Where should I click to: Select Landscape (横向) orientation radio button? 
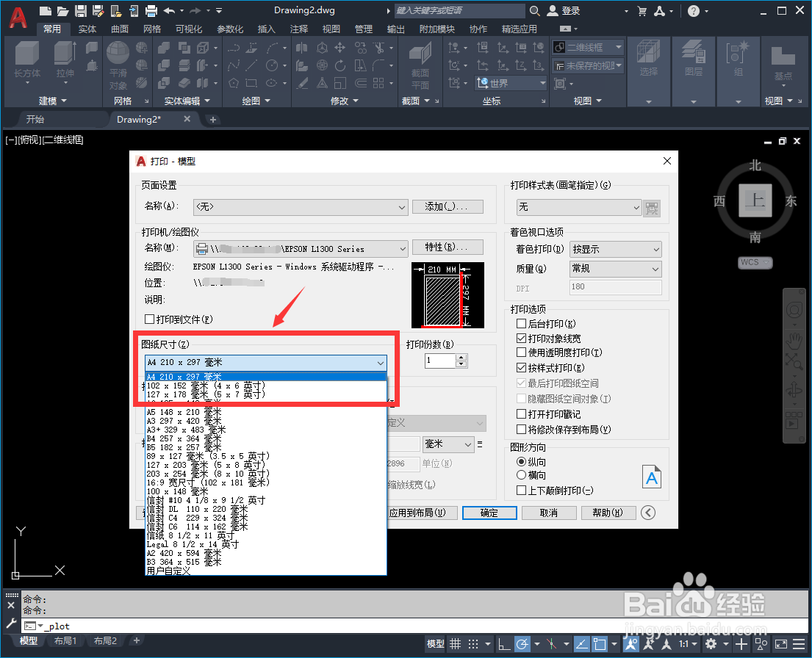(522, 474)
